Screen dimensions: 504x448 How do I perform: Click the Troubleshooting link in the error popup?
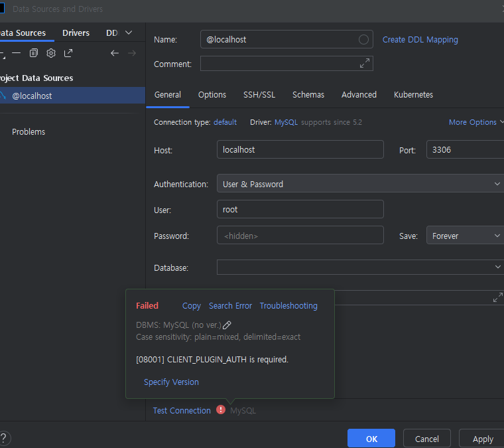coord(288,306)
